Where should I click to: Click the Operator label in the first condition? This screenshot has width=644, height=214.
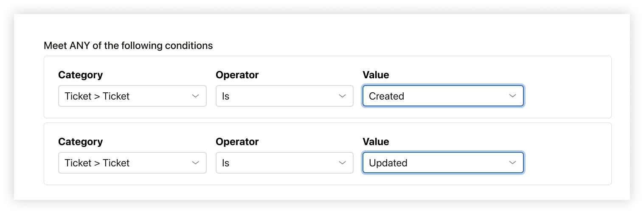pos(237,75)
